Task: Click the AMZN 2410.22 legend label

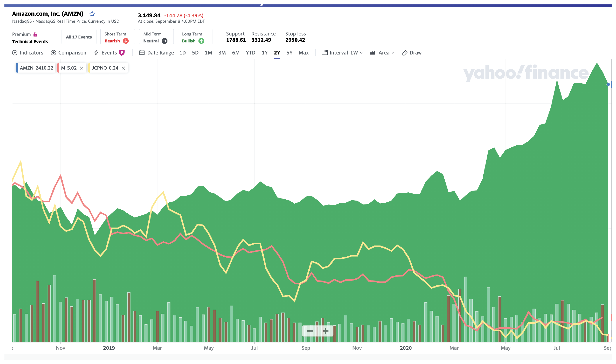Action: (x=36, y=68)
